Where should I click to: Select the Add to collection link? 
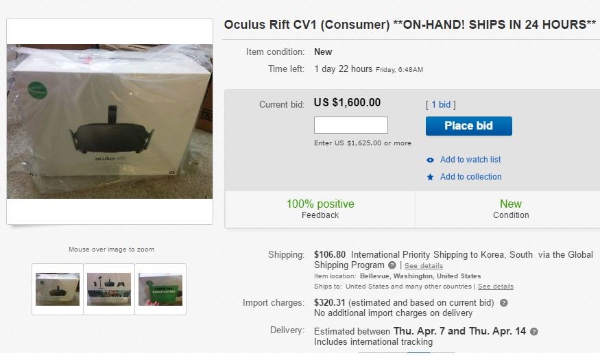(x=470, y=177)
